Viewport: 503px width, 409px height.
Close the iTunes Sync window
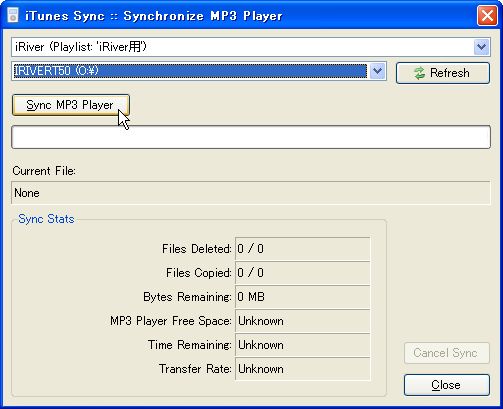pyautogui.click(x=487, y=15)
